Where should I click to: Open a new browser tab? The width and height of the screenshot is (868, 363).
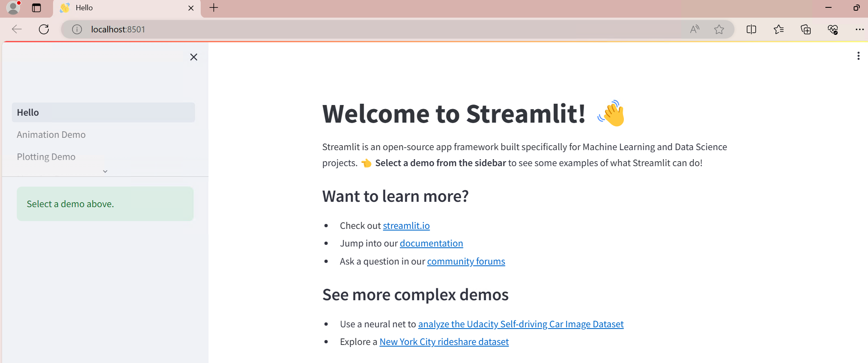pyautogui.click(x=214, y=8)
